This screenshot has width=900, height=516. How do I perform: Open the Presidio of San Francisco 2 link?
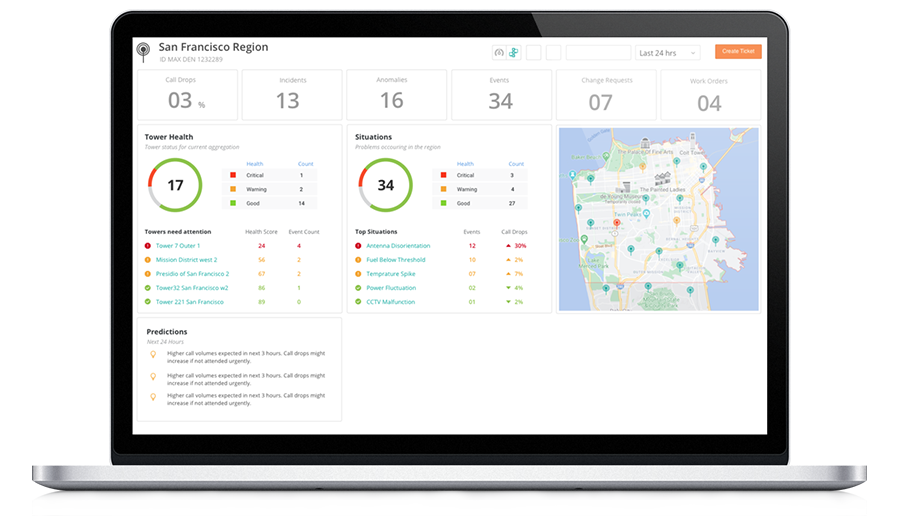pyautogui.click(x=192, y=274)
